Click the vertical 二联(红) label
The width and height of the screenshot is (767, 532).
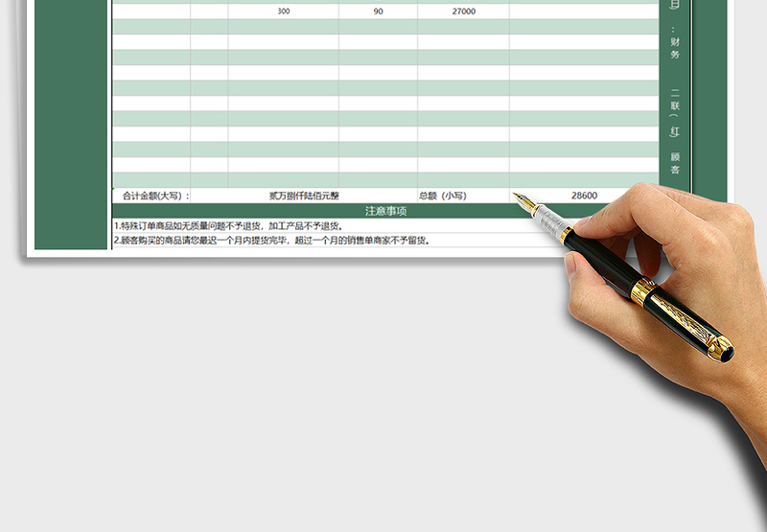(675, 112)
